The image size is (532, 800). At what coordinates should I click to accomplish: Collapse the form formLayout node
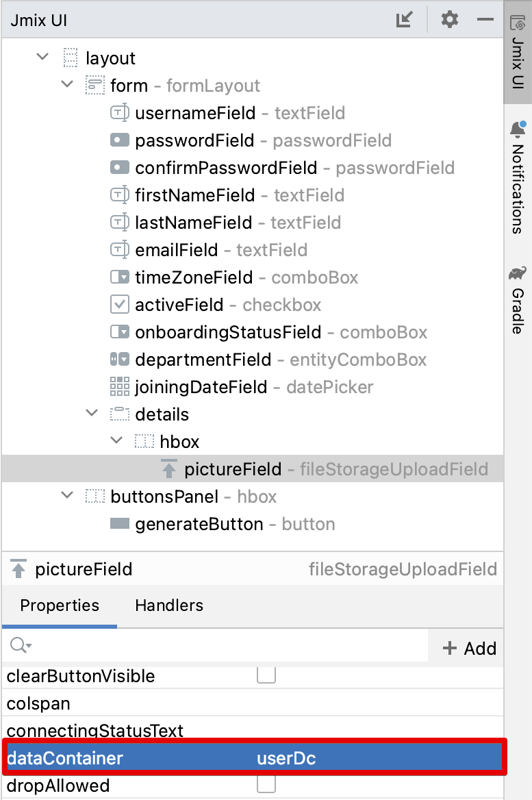(67, 86)
